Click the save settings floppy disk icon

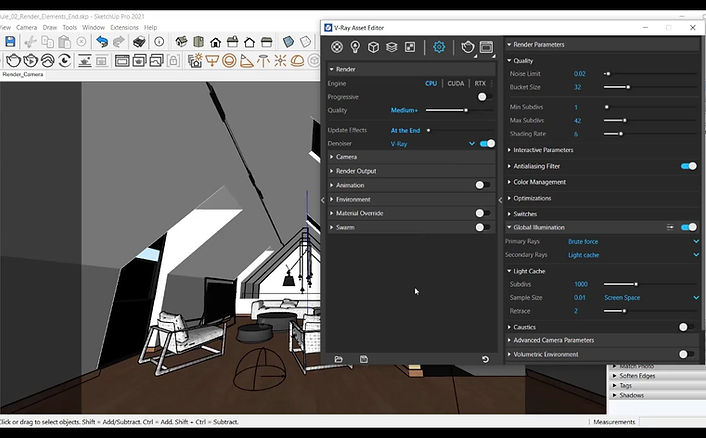point(364,359)
